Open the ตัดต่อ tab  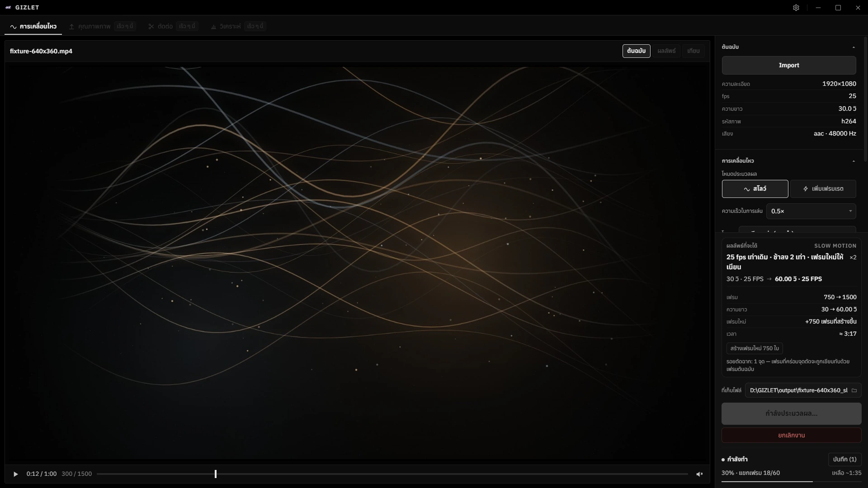(173, 26)
